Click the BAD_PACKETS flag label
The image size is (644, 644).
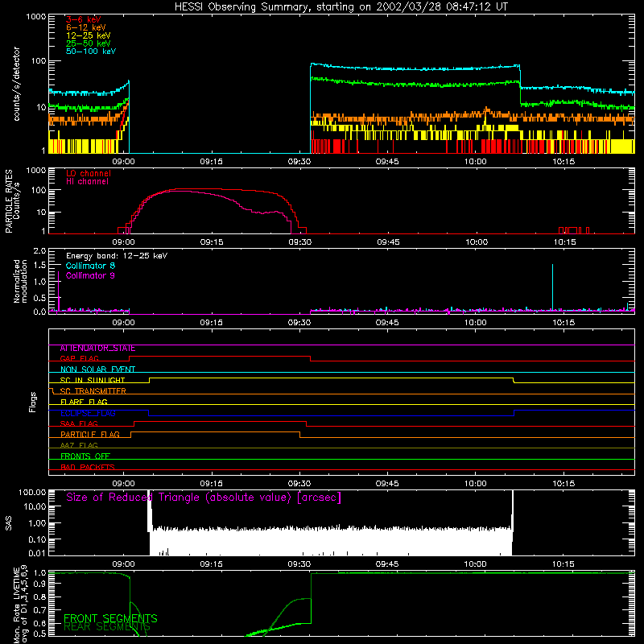[x=88, y=468]
